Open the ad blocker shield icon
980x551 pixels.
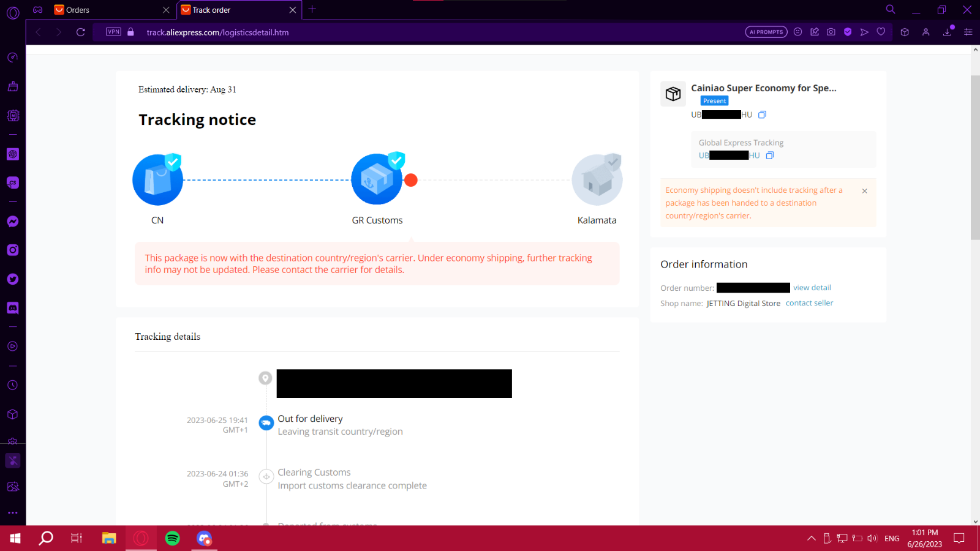[848, 32]
